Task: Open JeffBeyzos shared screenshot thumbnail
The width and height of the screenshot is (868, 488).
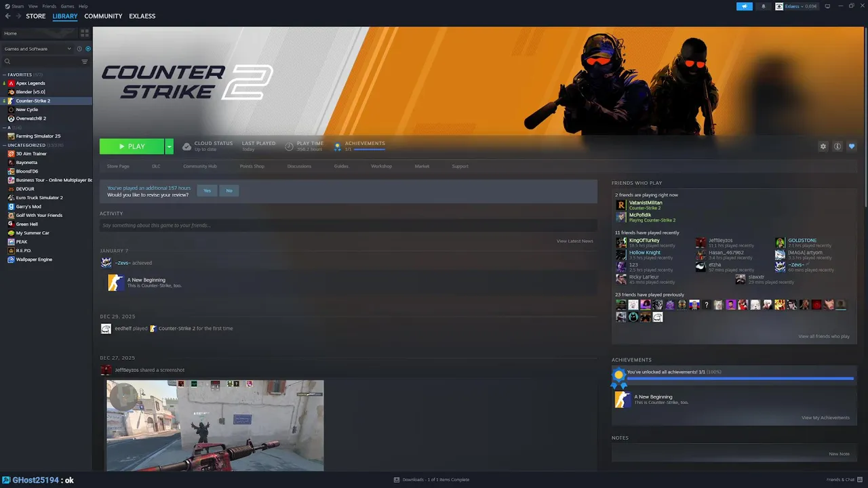Action: click(x=215, y=426)
